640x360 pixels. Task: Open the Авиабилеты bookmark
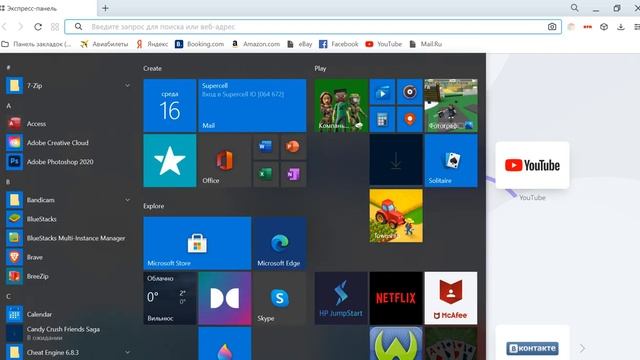104,44
